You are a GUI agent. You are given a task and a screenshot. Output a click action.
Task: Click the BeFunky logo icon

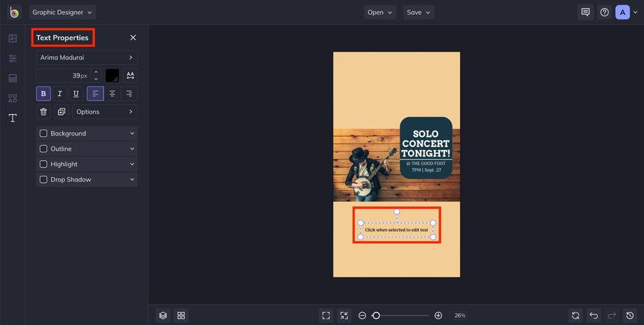click(x=14, y=12)
